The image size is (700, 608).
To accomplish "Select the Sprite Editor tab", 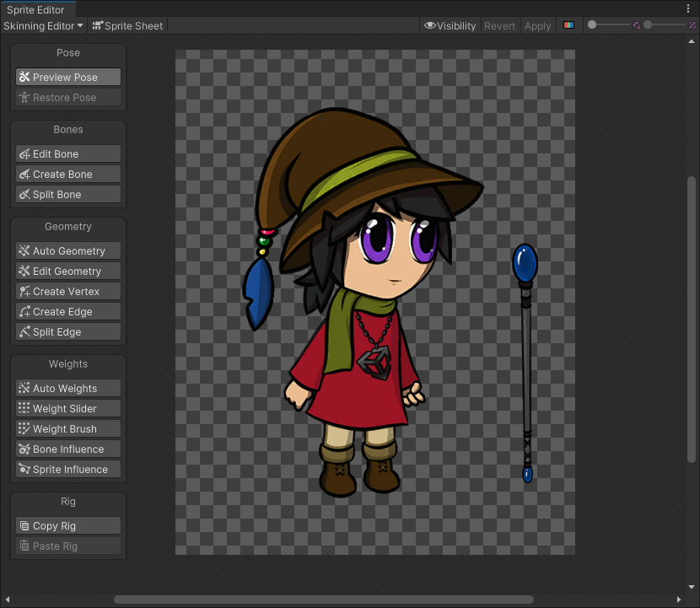I will (36, 9).
